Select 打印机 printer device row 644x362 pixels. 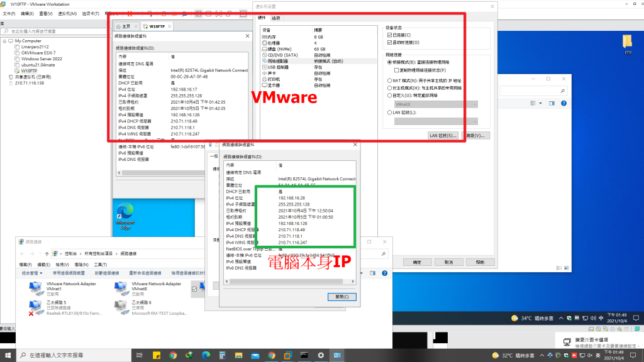[319, 79]
